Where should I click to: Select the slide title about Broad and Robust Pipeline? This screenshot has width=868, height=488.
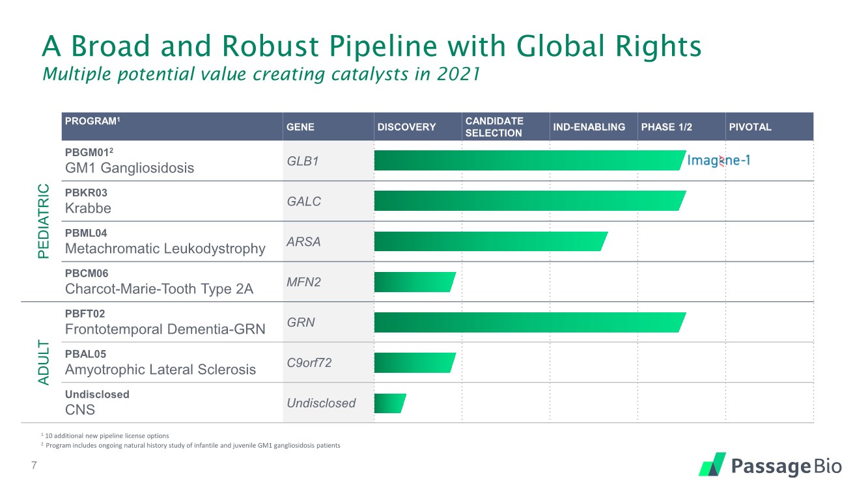click(372, 47)
